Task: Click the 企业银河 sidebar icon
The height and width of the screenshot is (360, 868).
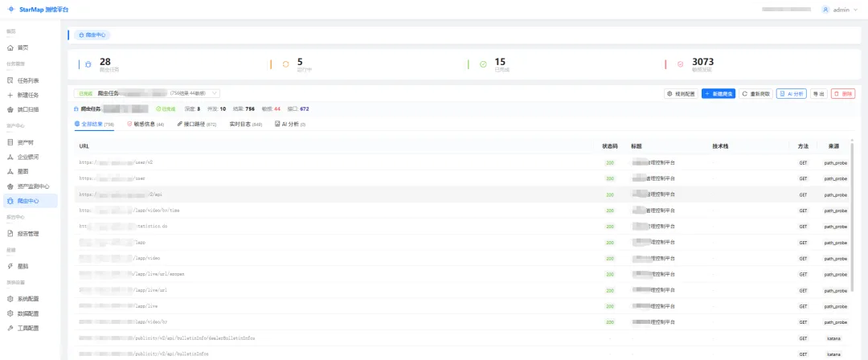Action: (x=10, y=157)
